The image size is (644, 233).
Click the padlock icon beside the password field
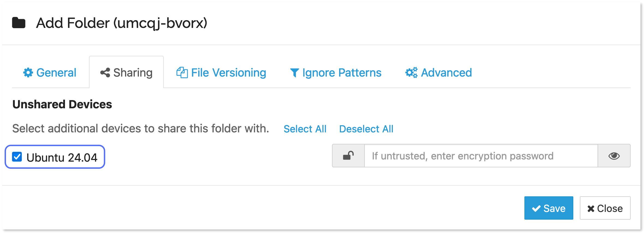348,156
